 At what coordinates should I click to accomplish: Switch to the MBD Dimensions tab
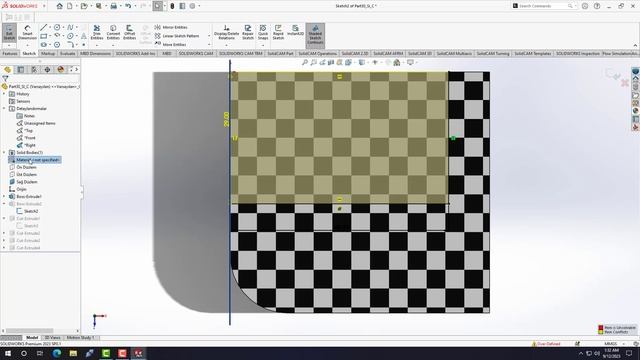point(95,53)
